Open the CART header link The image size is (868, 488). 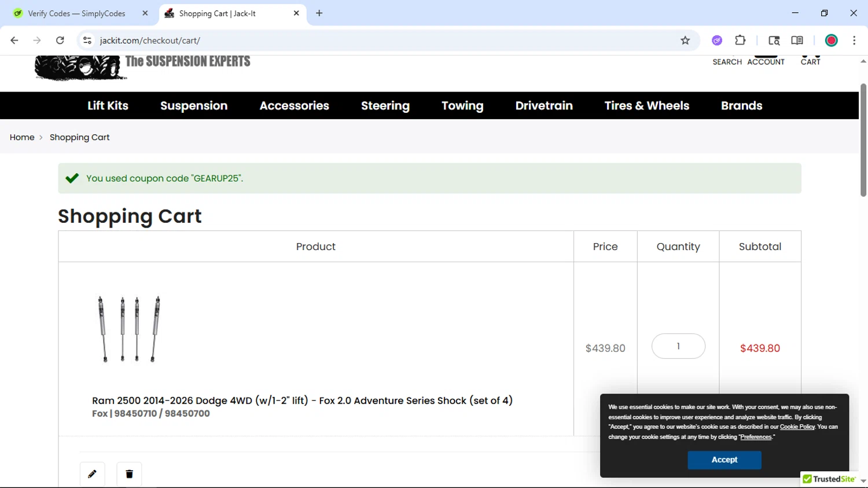tap(810, 61)
